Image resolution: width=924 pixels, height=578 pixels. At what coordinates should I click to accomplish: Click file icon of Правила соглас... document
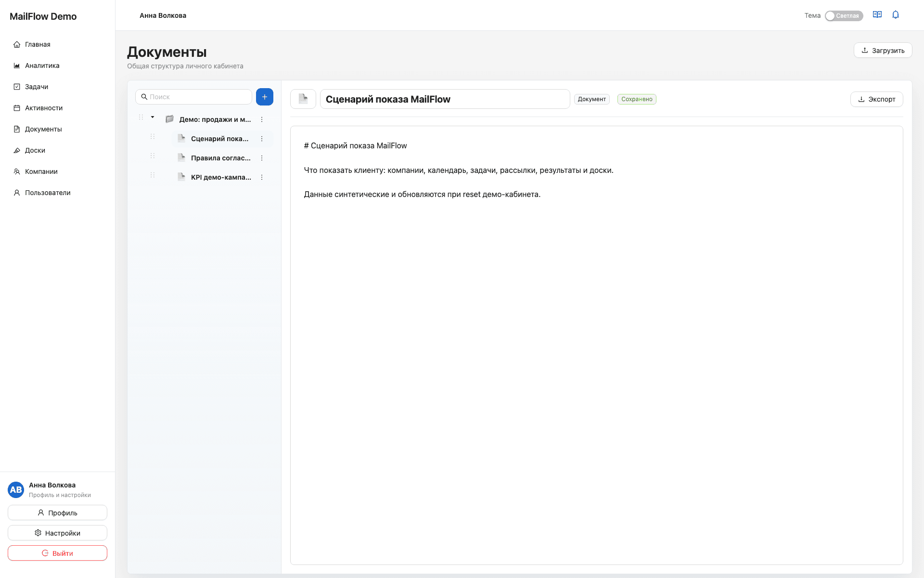click(181, 158)
